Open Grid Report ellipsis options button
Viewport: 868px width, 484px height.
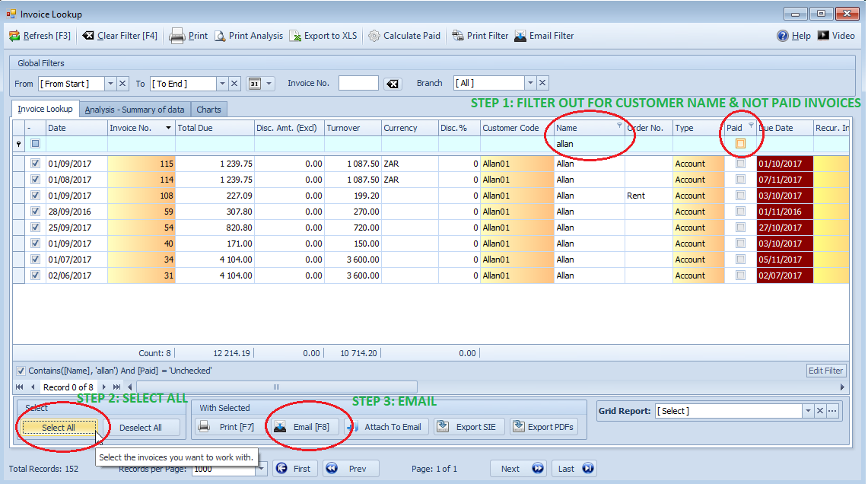[832, 411]
